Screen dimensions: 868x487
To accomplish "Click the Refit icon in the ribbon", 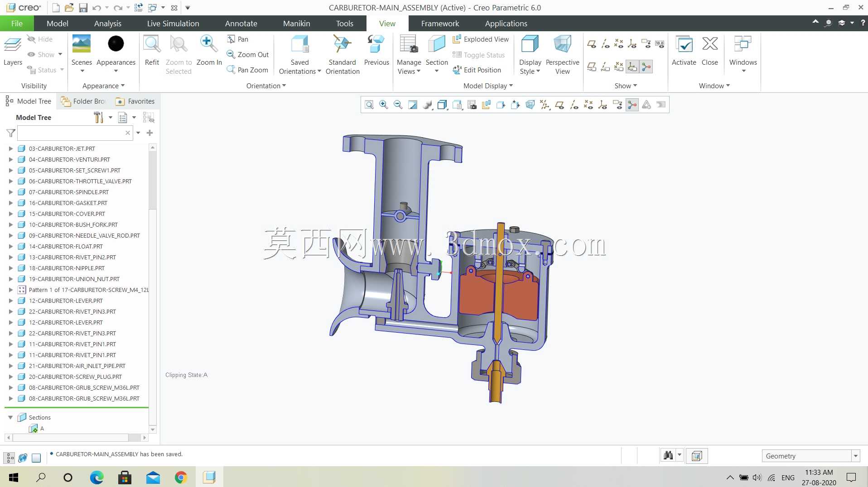I will (152, 51).
